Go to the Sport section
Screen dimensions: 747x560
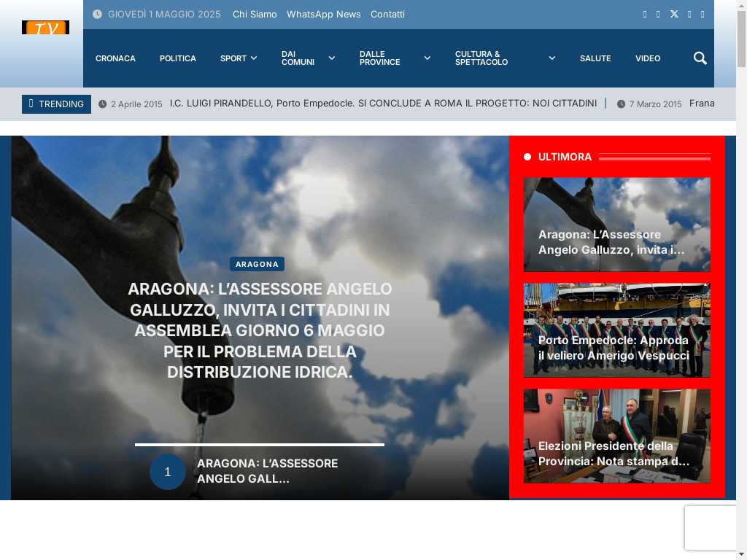233,58
